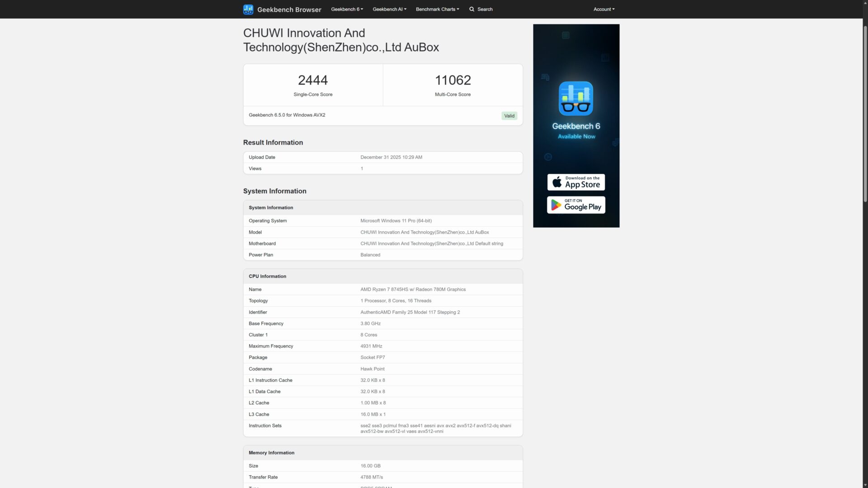This screenshot has height=488, width=868.
Task: Click the Apple logo on App Store badge
Action: (x=557, y=182)
